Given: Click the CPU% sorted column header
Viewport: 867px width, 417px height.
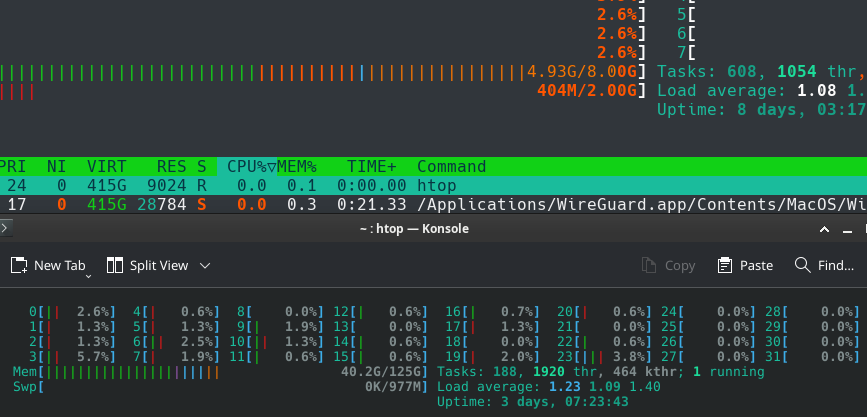Looking at the screenshot, I should (247, 166).
